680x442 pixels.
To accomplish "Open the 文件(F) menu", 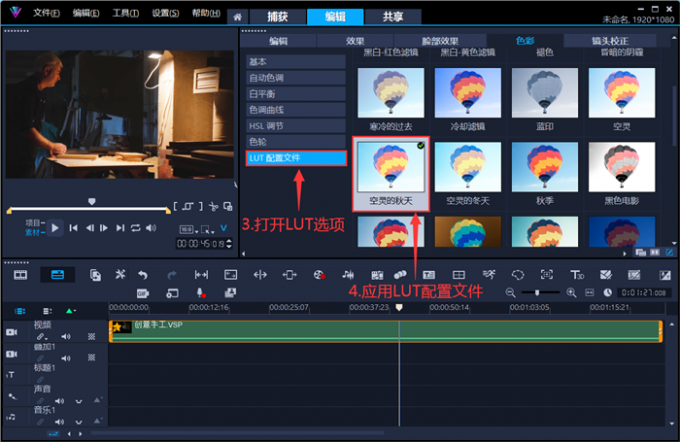I will click(x=45, y=14).
